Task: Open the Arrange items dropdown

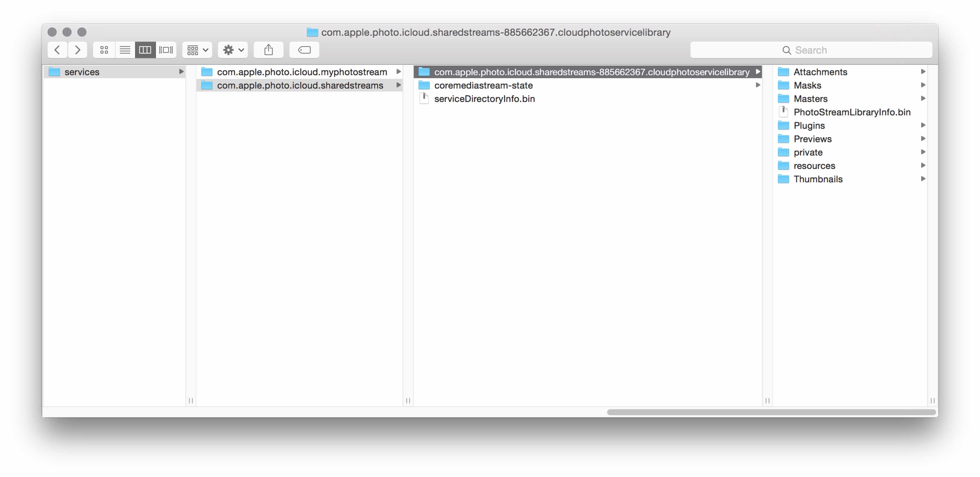Action: (x=197, y=50)
